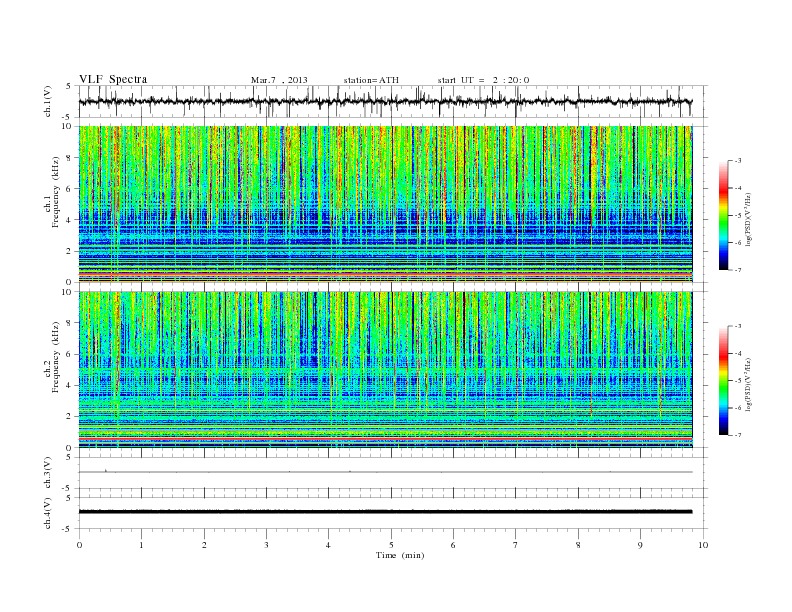Click the "3" tick on the time axis

(x=266, y=545)
